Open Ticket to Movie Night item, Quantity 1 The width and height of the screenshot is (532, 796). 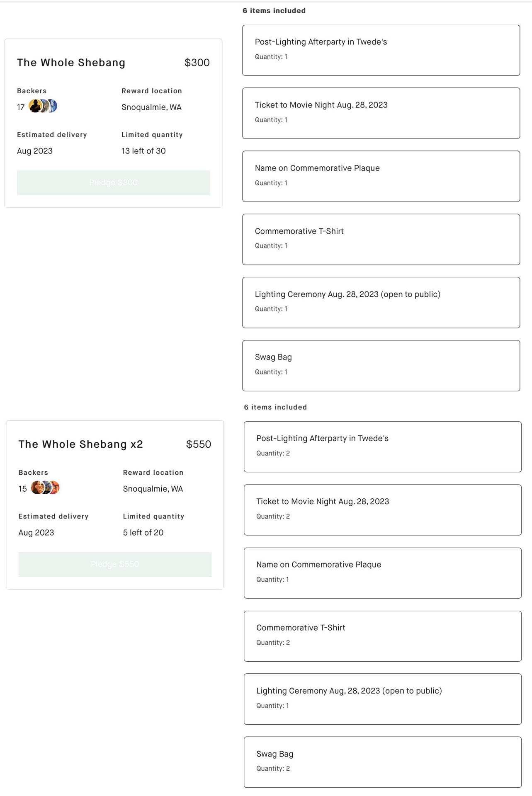click(381, 113)
